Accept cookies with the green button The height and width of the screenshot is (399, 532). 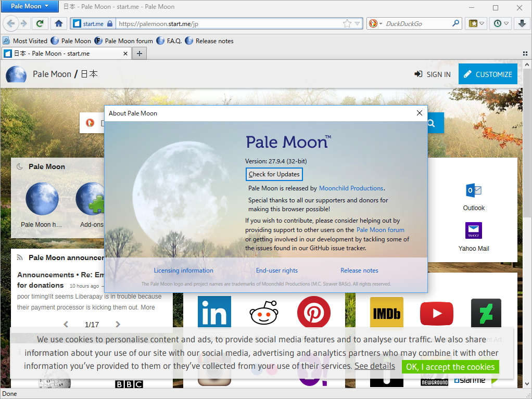point(450,367)
